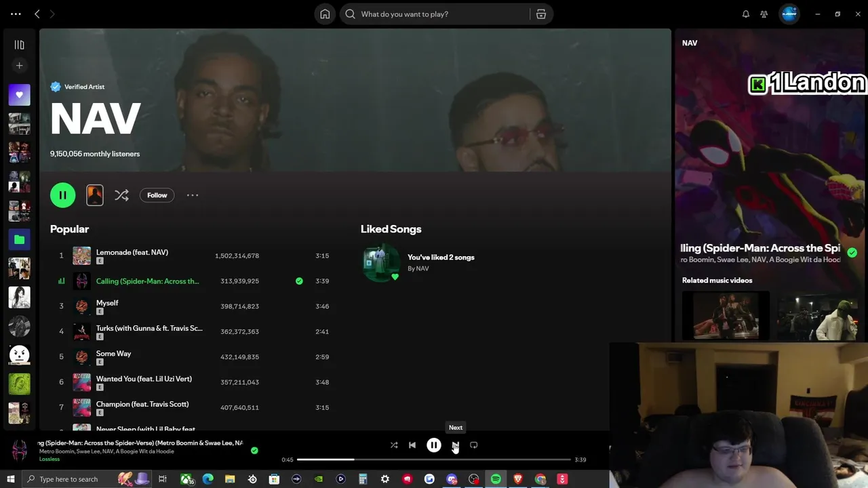Click the NAV header in right panel

(x=690, y=43)
